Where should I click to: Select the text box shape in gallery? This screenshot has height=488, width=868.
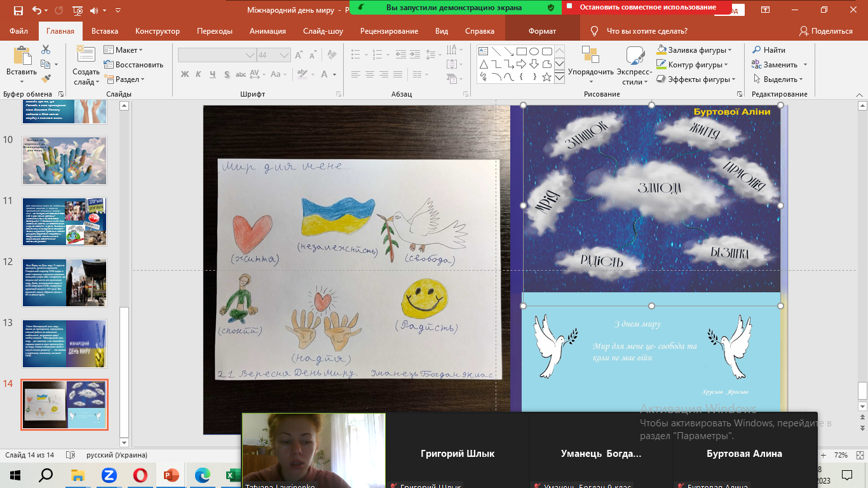[x=484, y=51]
